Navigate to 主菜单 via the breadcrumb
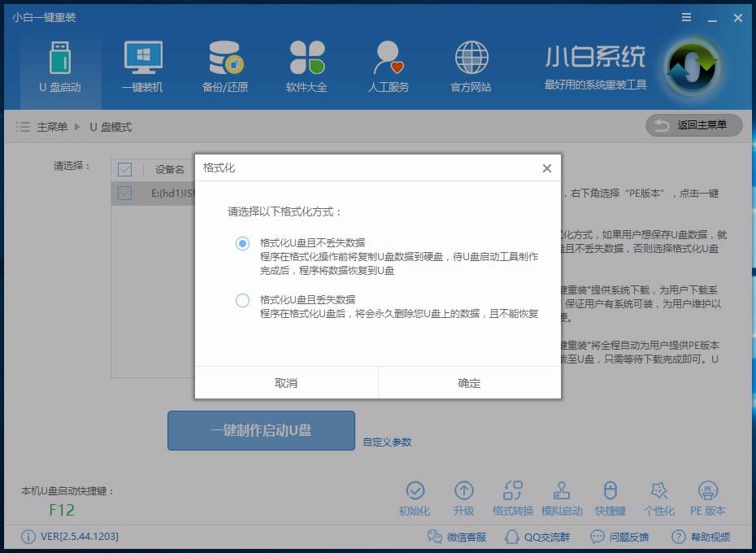 [50, 126]
